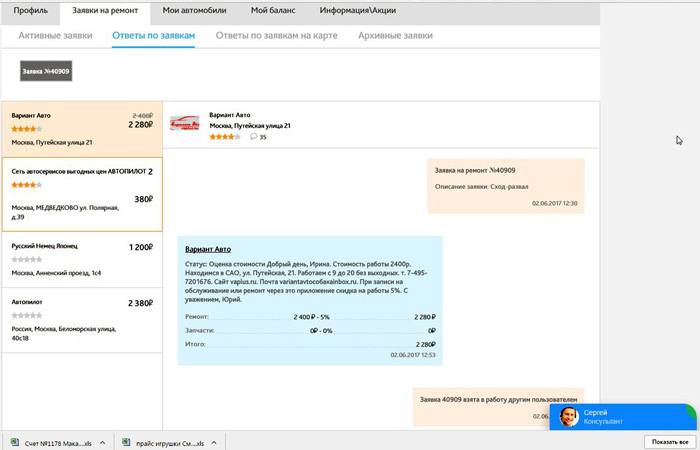Open the Мой баланс tab
This screenshot has height=450, width=700.
coord(272,10)
